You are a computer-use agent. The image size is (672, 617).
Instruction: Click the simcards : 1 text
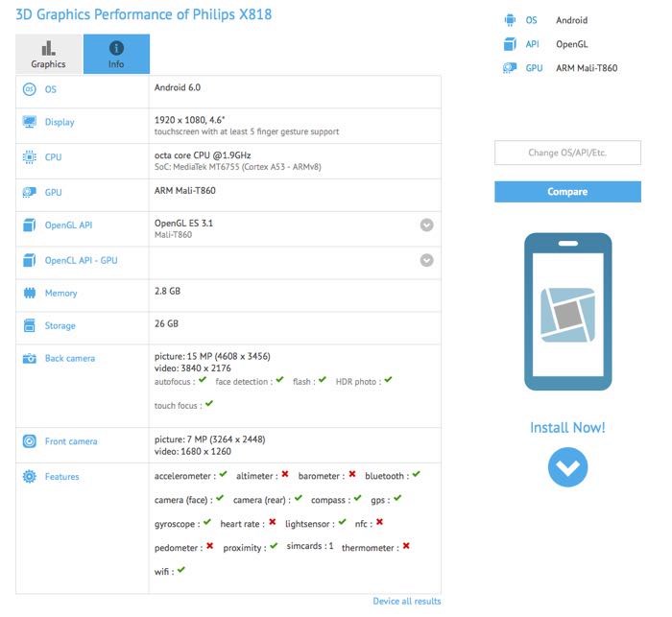310,546
